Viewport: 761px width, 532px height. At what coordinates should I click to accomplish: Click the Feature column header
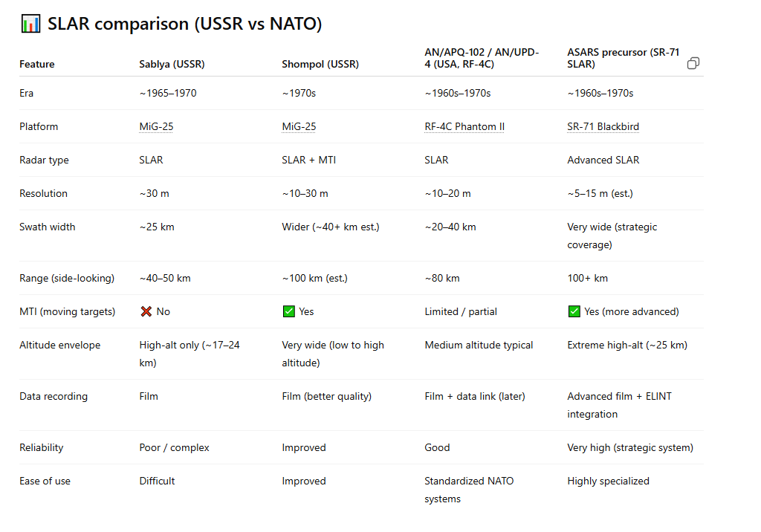coord(37,64)
